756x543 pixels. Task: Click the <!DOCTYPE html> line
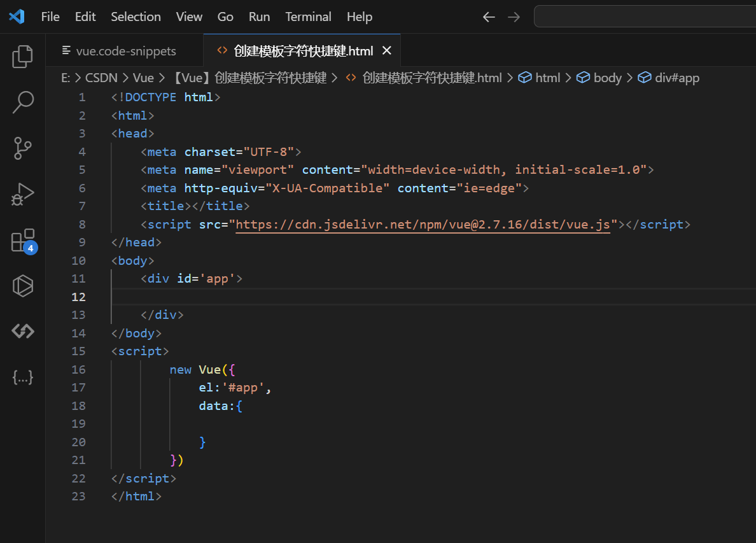[x=165, y=97]
